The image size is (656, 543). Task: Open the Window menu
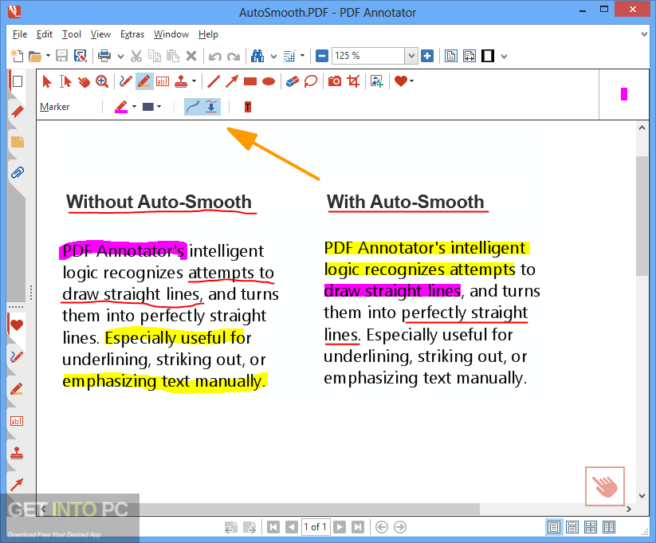tap(171, 34)
